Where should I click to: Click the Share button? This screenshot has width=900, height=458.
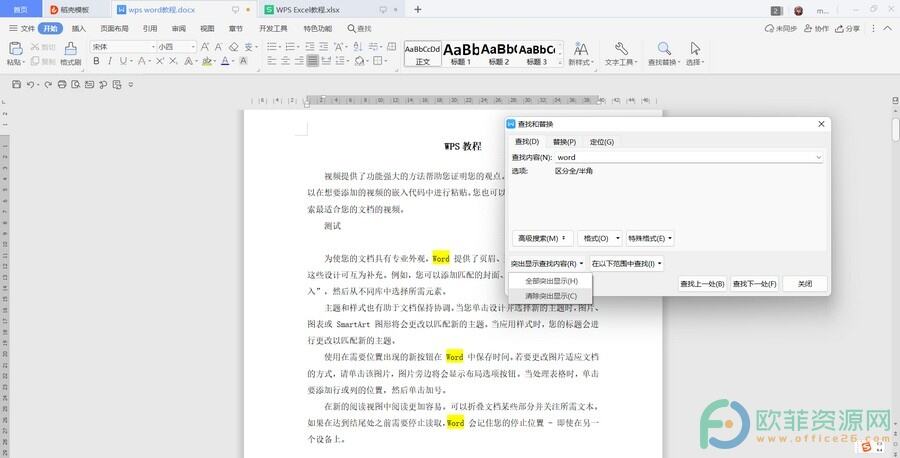click(x=848, y=28)
